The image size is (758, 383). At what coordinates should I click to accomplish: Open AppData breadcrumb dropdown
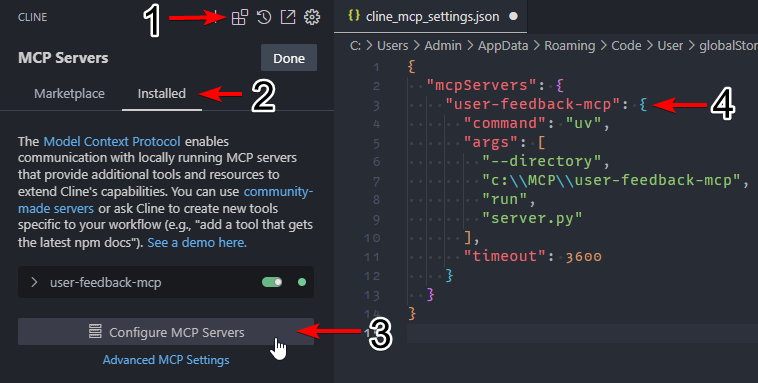click(x=503, y=45)
